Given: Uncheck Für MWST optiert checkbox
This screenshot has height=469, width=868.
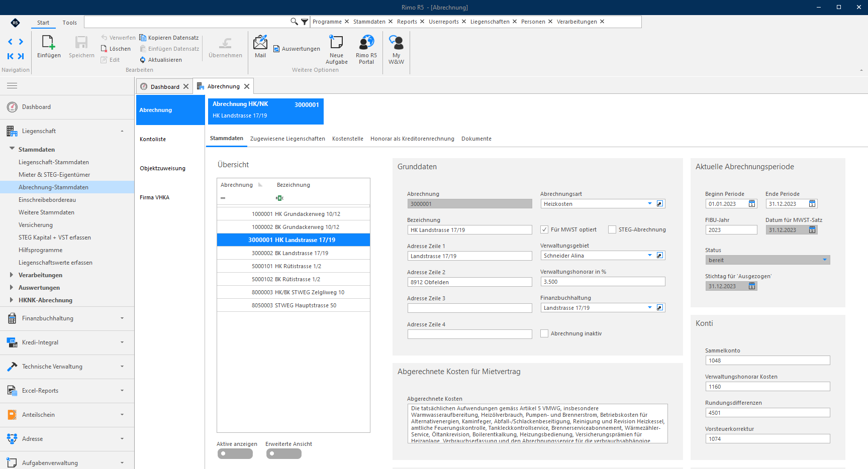Looking at the screenshot, I should (544, 229).
